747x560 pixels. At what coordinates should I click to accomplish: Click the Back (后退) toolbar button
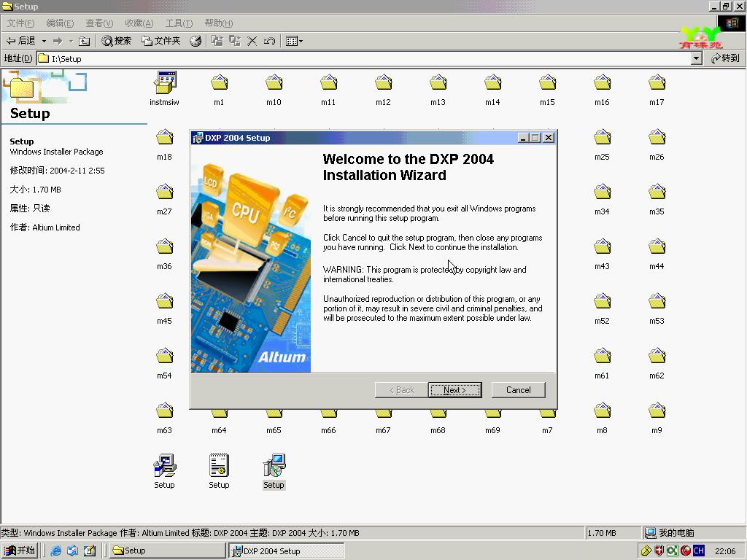(x=20, y=41)
